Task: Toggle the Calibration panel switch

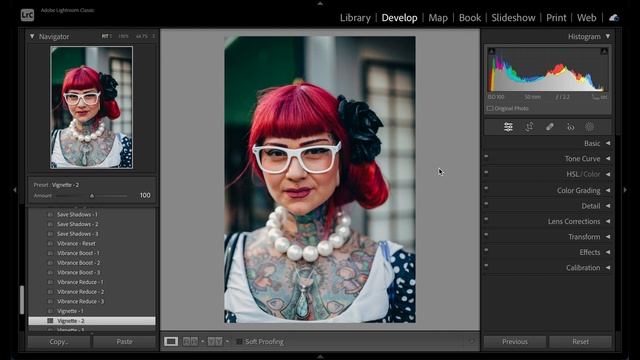Action: (486, 265)
